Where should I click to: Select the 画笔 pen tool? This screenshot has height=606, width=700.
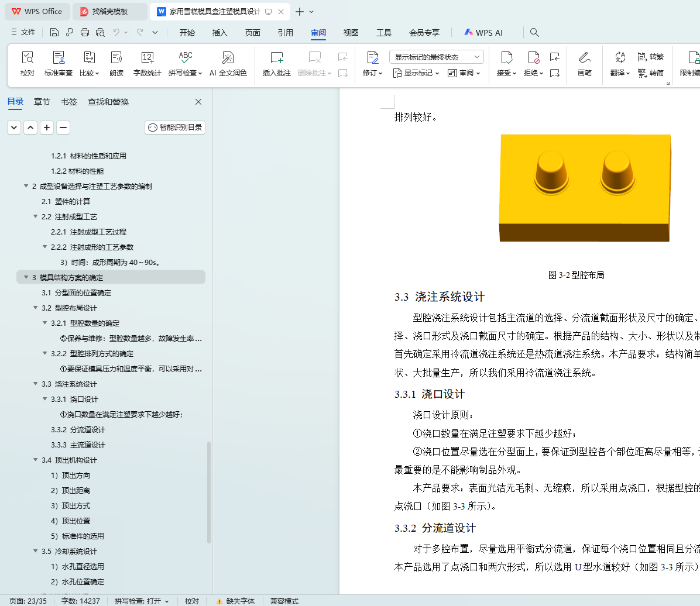pos(584,63)
